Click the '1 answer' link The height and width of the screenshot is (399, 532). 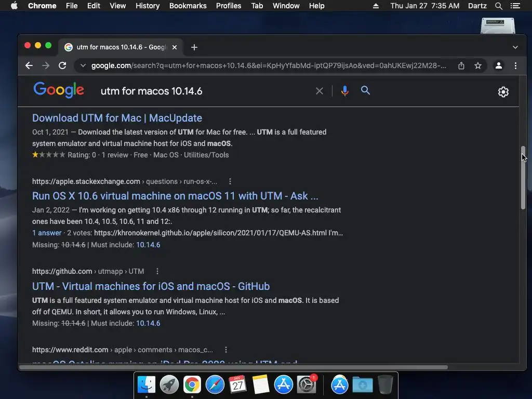(47, 233)
